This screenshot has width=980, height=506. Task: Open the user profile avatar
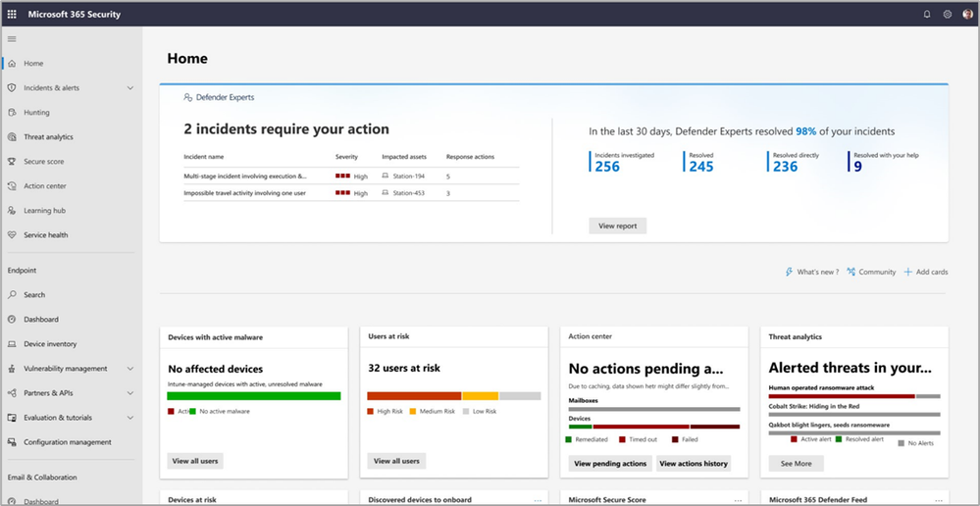point(967,14)
